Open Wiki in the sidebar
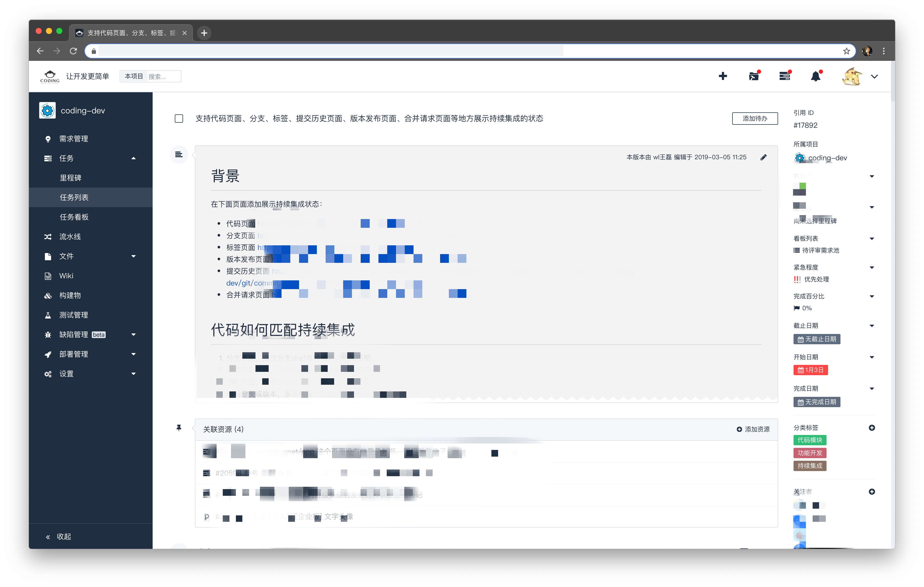The height and width of the screenshot is (587, 924). [66, 276]
